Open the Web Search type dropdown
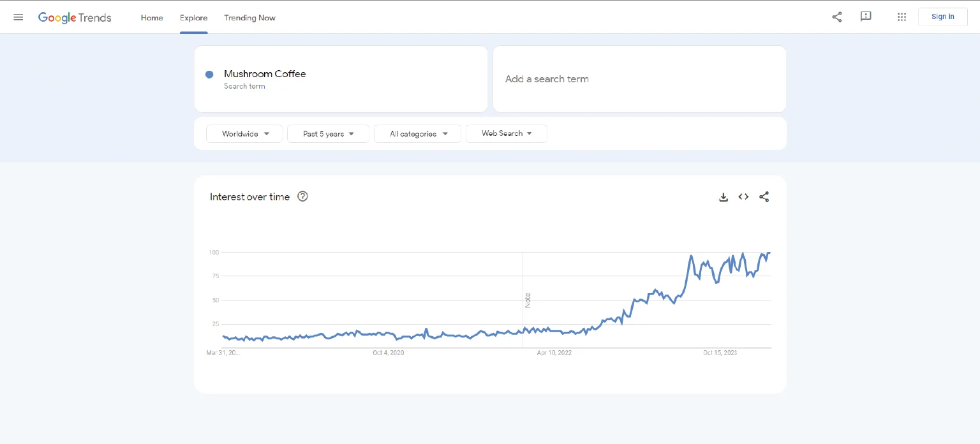 coord(507,133)
